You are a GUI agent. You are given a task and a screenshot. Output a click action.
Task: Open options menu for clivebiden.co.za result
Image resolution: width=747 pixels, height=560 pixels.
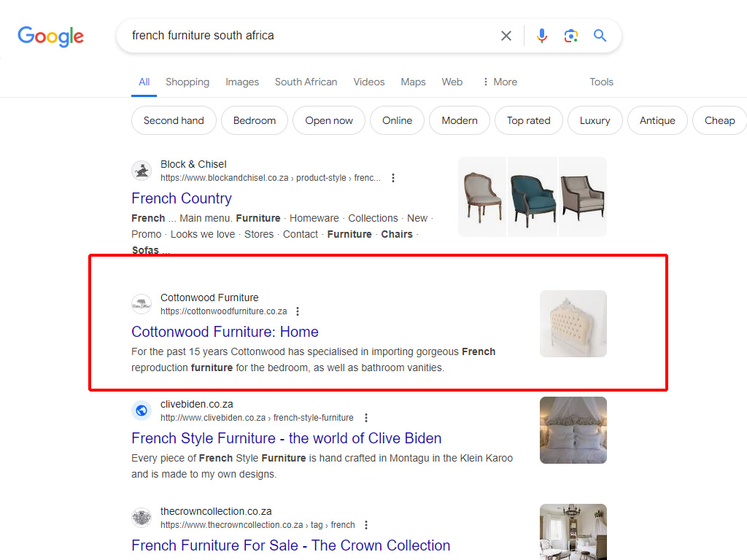366,418
